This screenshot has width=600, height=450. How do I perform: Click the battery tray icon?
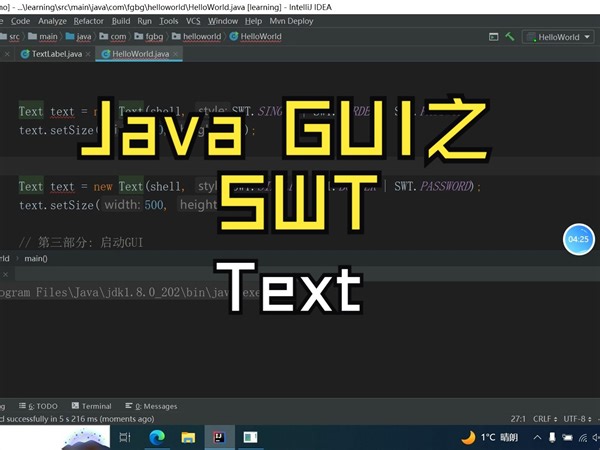tap(567, 437)
